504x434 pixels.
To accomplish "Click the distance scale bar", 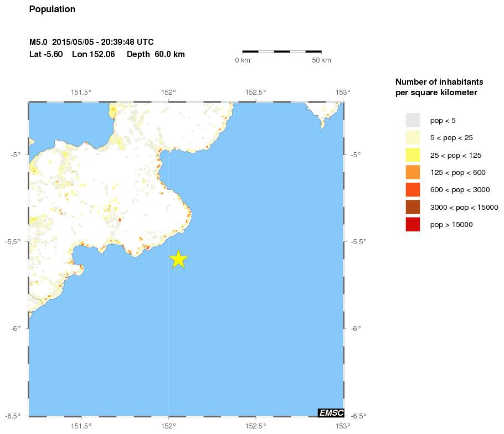I will point(282,51).
